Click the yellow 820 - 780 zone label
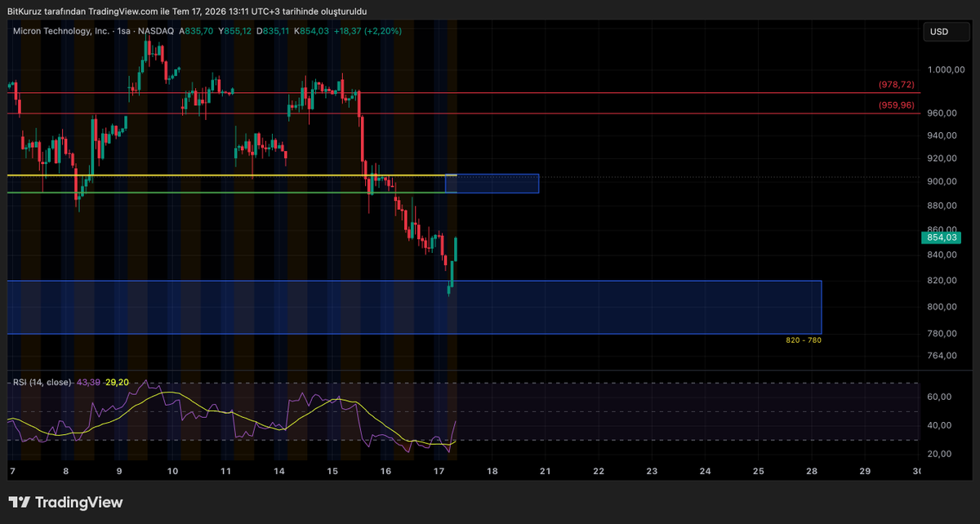This screenshot has width=980, height=524. point(802,340)
